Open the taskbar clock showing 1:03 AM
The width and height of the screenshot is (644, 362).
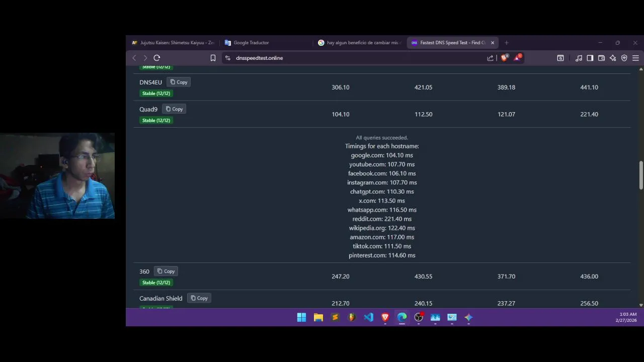point(626,317)
